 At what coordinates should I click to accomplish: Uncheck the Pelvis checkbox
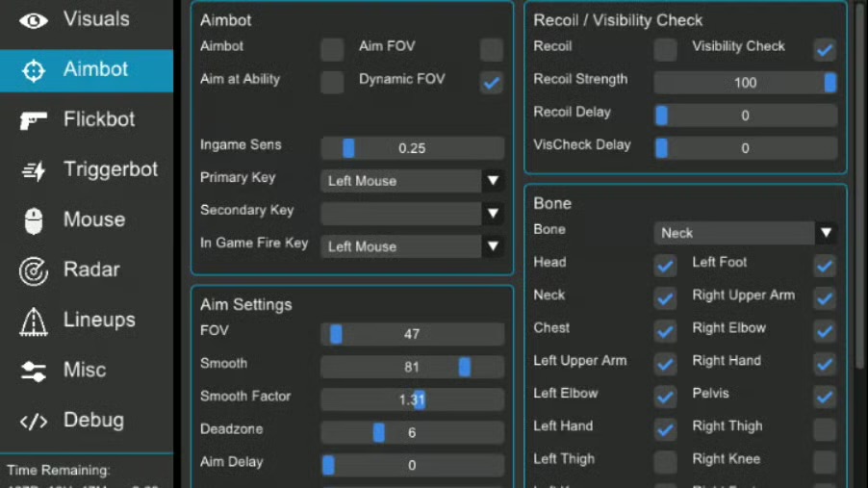(x=825, y=397)
